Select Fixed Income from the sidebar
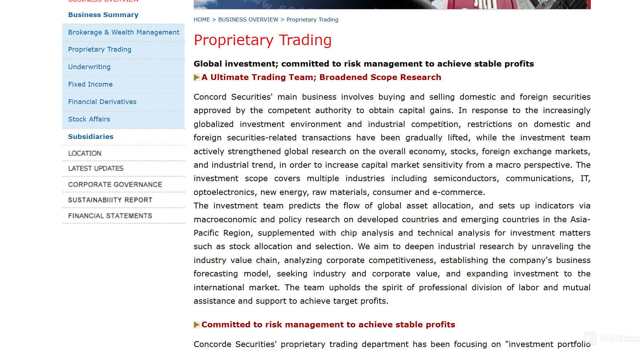The height and width of the screenshot is (351, 644). click(90, 84)
